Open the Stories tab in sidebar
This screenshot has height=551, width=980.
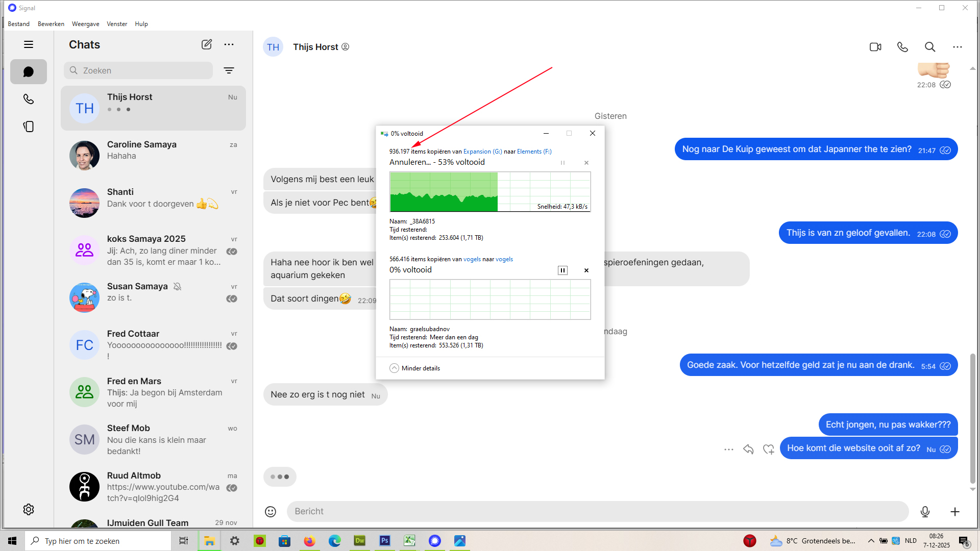point(29,127)
